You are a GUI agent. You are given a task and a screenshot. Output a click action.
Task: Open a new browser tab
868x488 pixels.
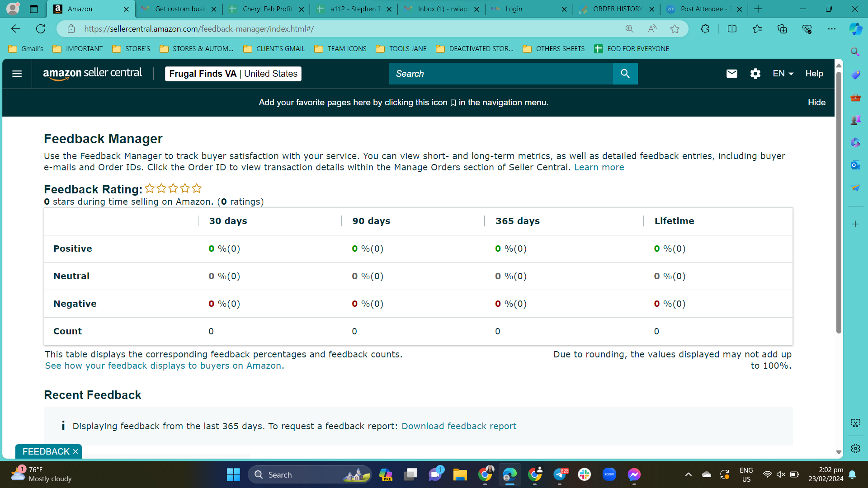coord(758,9)
